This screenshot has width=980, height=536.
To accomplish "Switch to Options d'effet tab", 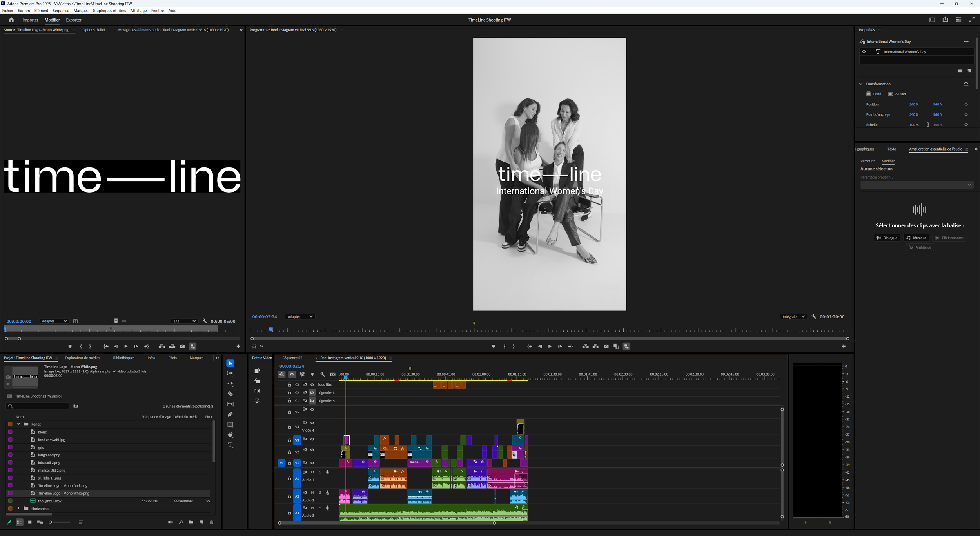I will point(94,30).
